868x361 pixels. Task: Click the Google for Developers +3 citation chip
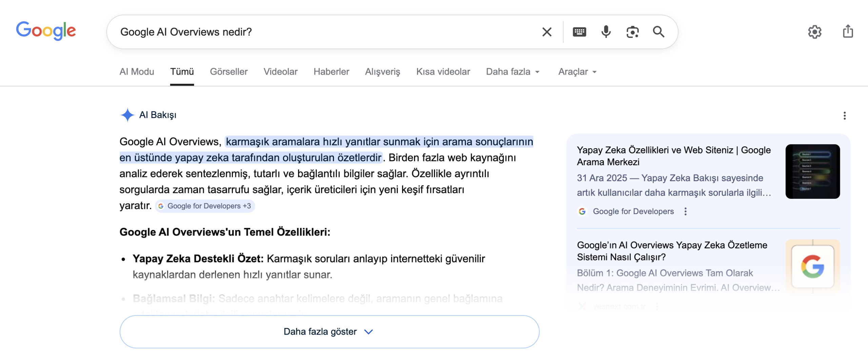click(x=205, y=206)
